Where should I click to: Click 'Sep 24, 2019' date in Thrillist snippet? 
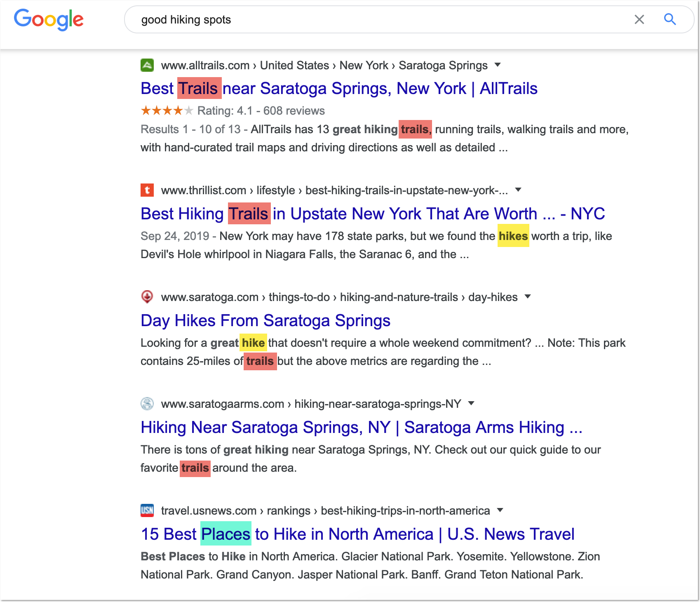[175, 236]
